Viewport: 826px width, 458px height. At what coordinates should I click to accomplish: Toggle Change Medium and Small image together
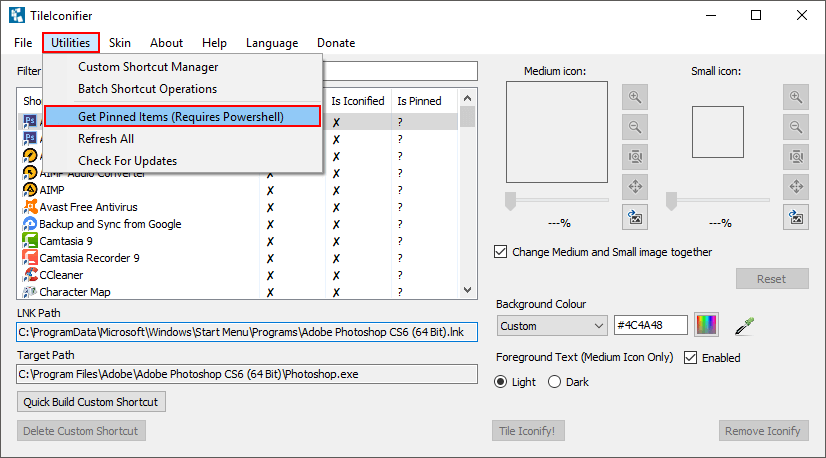pos(500,251)
